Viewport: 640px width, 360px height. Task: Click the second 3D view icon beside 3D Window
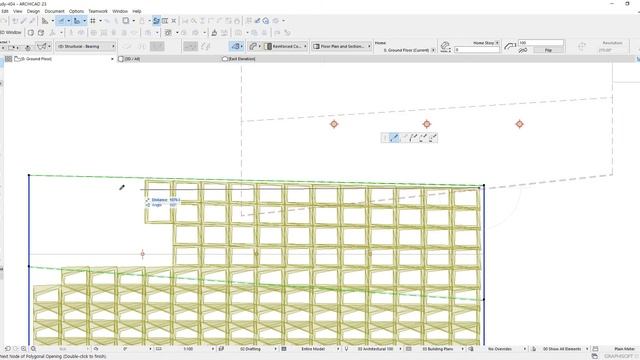(x=41, y=32)
